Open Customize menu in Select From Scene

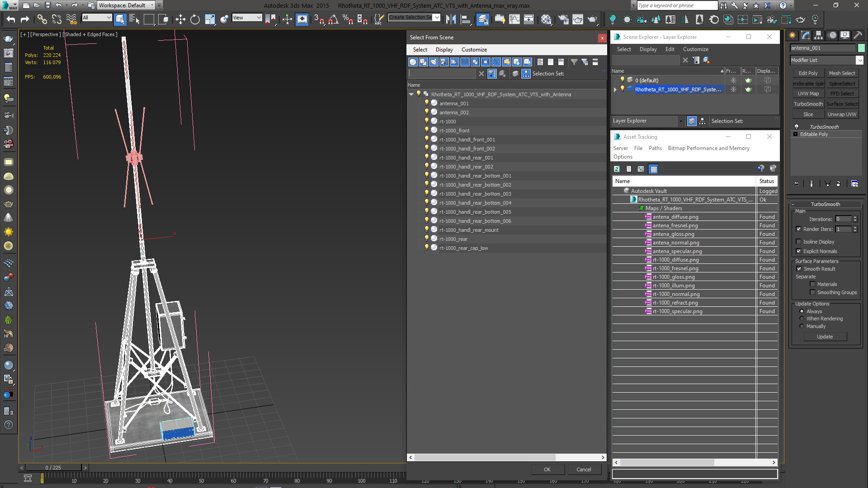[474, 50]
